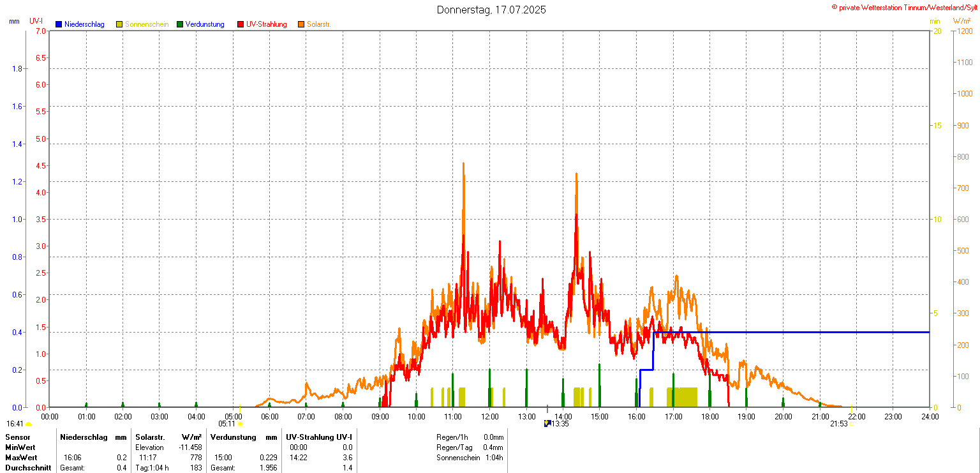
Task: Click the MaxWert row label in table
Action: 21,458
